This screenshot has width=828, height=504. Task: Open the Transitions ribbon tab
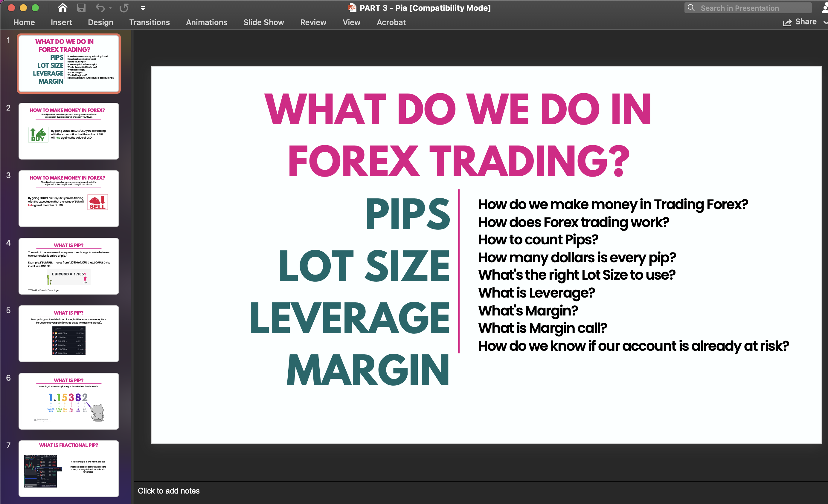[149, 22]
